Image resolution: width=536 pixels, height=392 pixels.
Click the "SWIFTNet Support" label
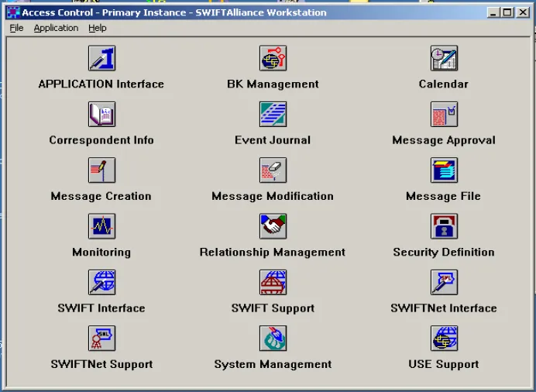(x=102, y=364)
